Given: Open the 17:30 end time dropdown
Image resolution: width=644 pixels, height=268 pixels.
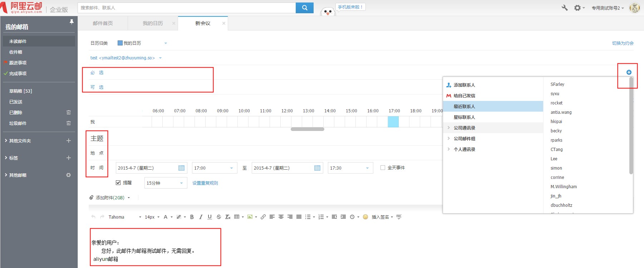Looking at the screenshot, I should tap(367, 168).
